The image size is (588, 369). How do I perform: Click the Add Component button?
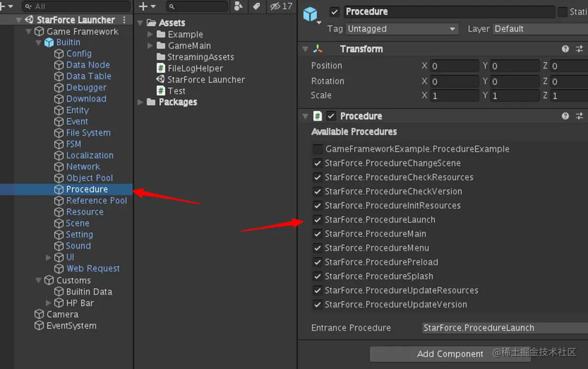[x=450, y=354]
